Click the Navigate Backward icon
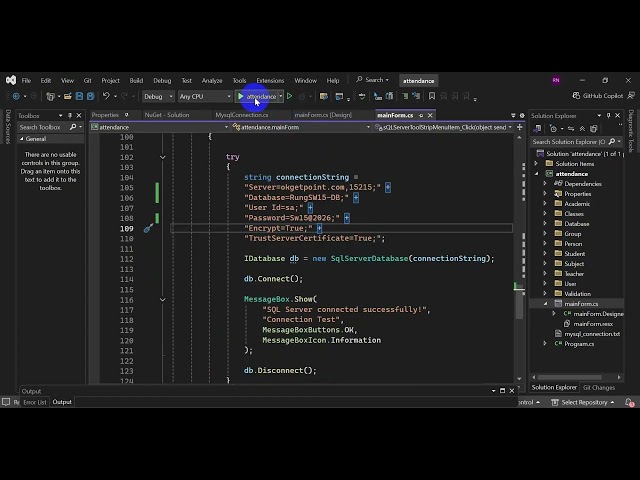This screenshot has height=480, width=640. (x=16, y=96)
